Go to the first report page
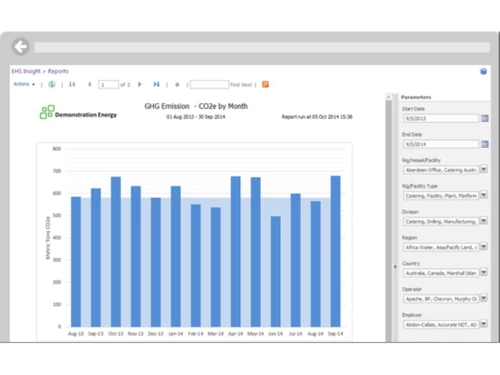Screen dimensions: 500x375 [72, 84]
